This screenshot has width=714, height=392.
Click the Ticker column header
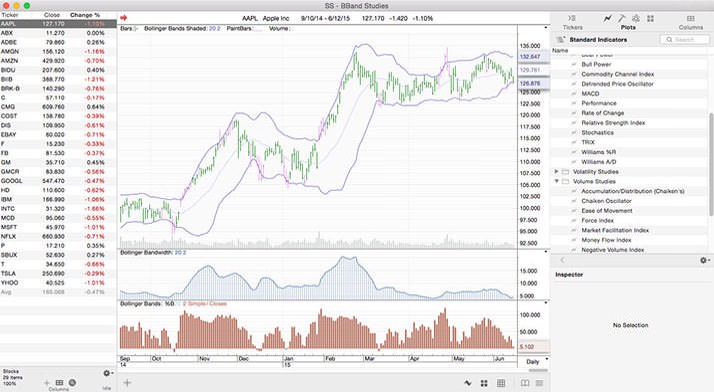[x=10, y=15]
